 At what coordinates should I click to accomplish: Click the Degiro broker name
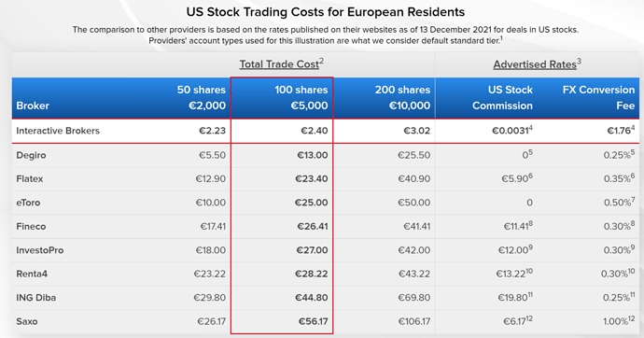[x=31, y=155]
